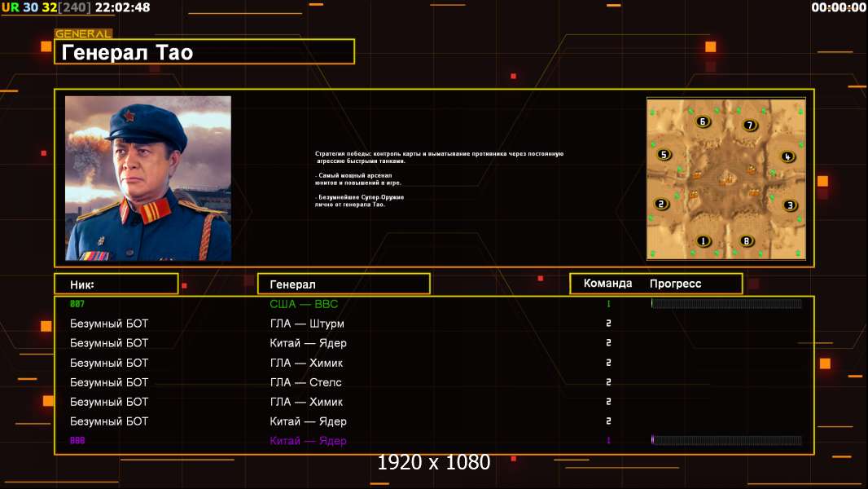Click the '00:00:00' timer at the top right
The width and height of the screenshot is (868, 489).
838,7
